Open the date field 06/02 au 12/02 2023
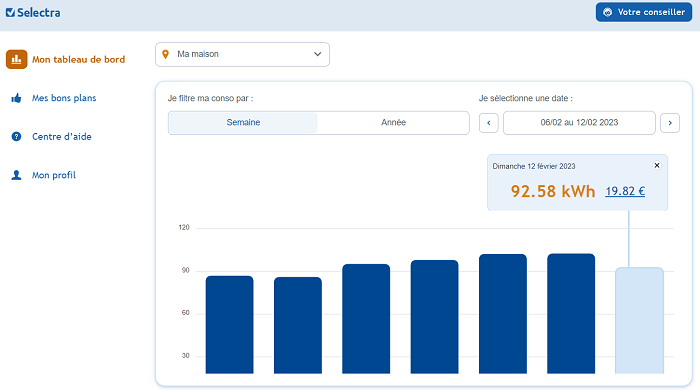The width and height of the screenshot is (700, 390). tap(579, 123)
